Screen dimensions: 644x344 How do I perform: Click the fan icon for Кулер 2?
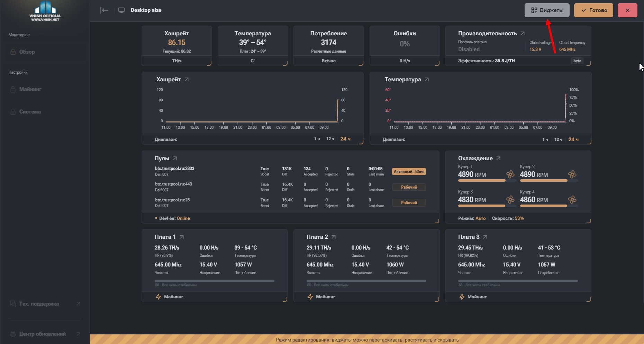pyautogui.click(x=572, y=174)
